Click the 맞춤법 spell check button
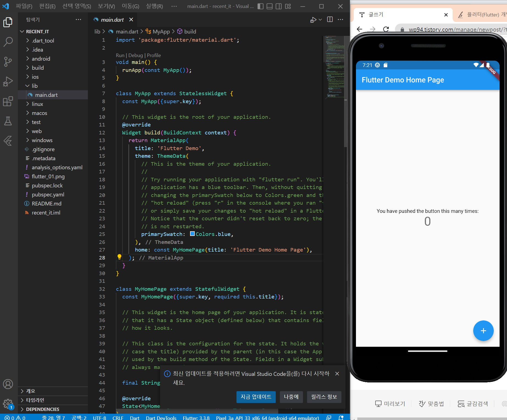507x420 pixels. 431,404
